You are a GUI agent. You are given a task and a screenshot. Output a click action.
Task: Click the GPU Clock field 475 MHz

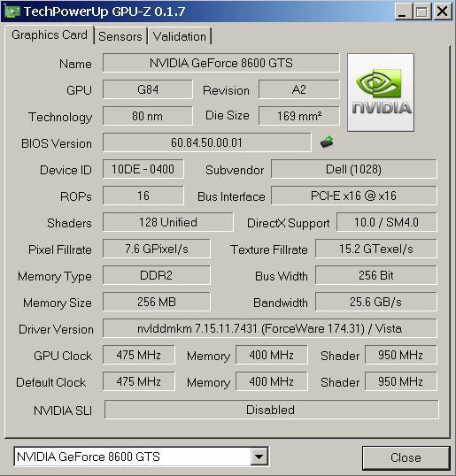(x=139, y=355)
